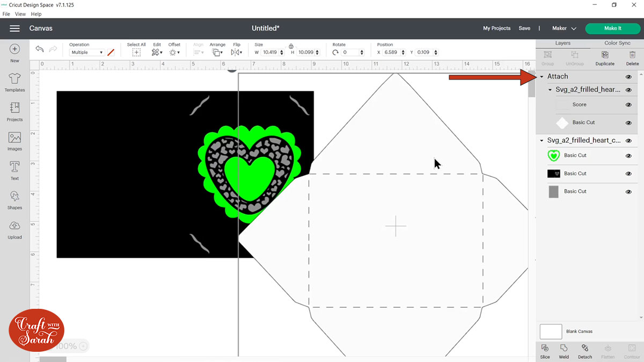Open the operation color swatch
644x362 pixels.
[x=111, y=53]
